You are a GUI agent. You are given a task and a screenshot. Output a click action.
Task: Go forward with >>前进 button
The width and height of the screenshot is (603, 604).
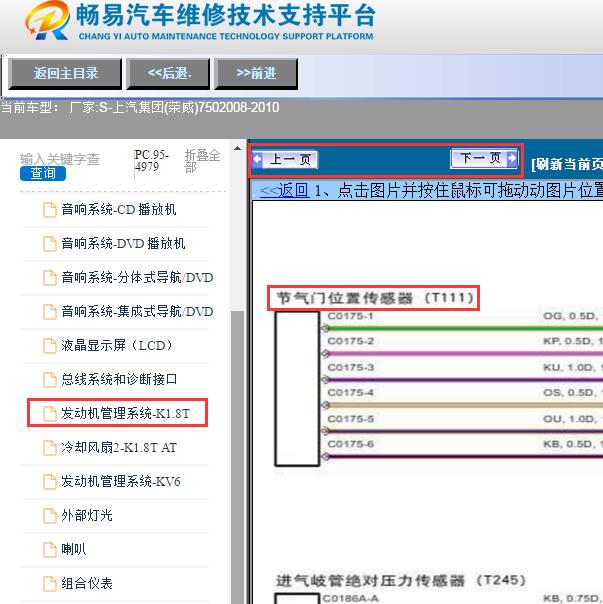coord(256,73)
